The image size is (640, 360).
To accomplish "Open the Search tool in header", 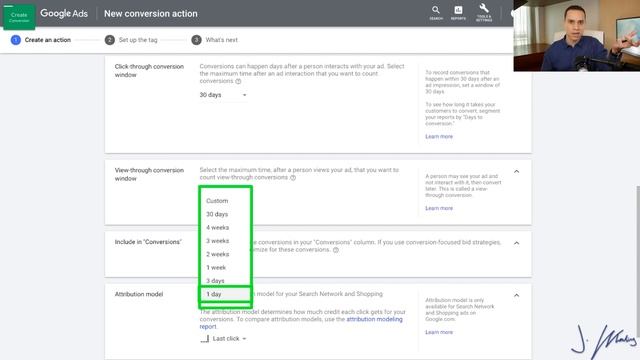I will (x=436, y=13).
